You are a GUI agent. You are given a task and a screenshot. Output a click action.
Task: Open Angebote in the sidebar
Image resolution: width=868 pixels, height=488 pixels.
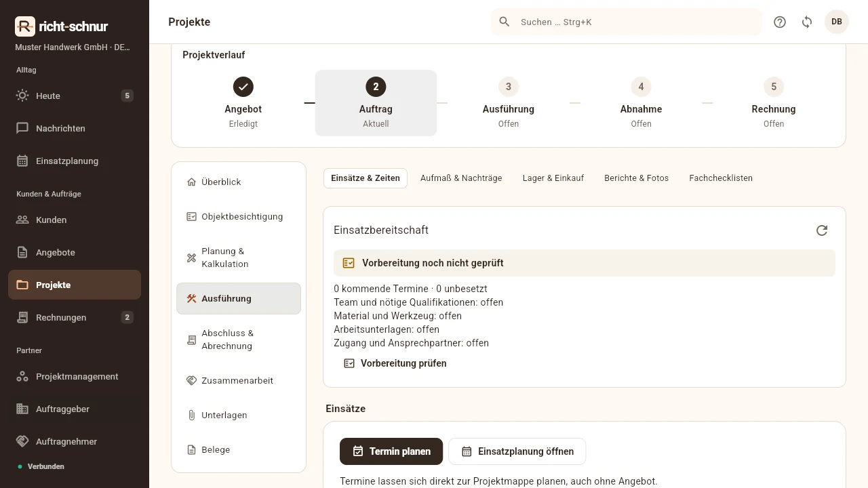click(75, 252)
